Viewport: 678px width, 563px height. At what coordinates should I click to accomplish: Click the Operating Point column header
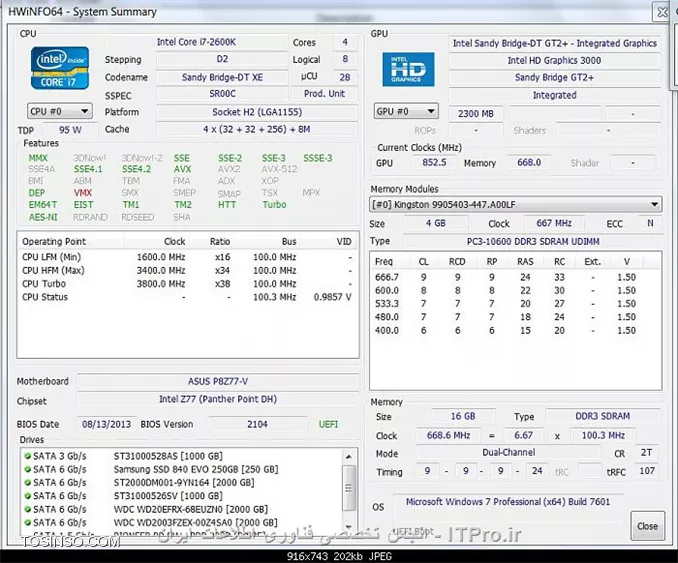pyautogui.click(x=70, y=241)
